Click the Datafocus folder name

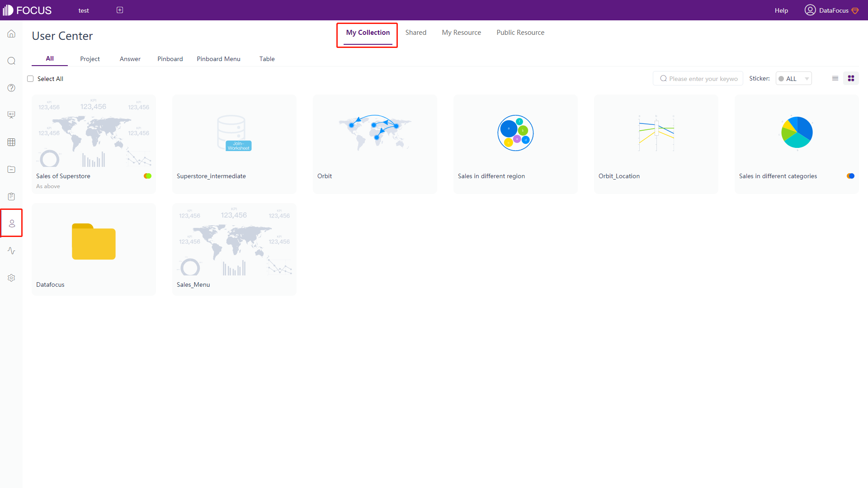point(50,284)
